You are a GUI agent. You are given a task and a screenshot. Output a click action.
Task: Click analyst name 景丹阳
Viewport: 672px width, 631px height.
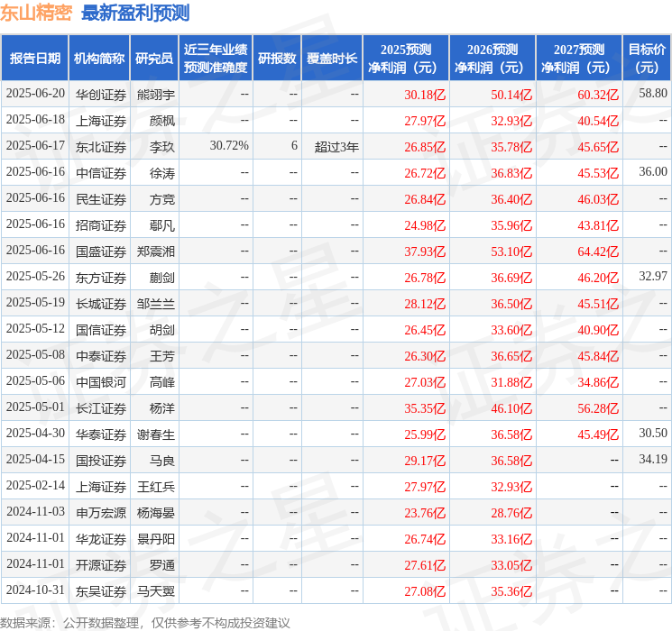156,539
